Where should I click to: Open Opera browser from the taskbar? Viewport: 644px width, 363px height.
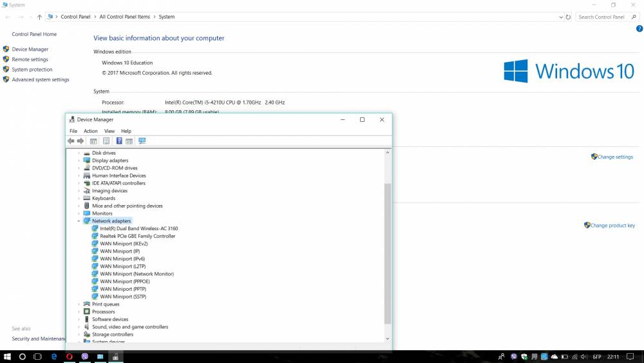(x=69, y=357)
